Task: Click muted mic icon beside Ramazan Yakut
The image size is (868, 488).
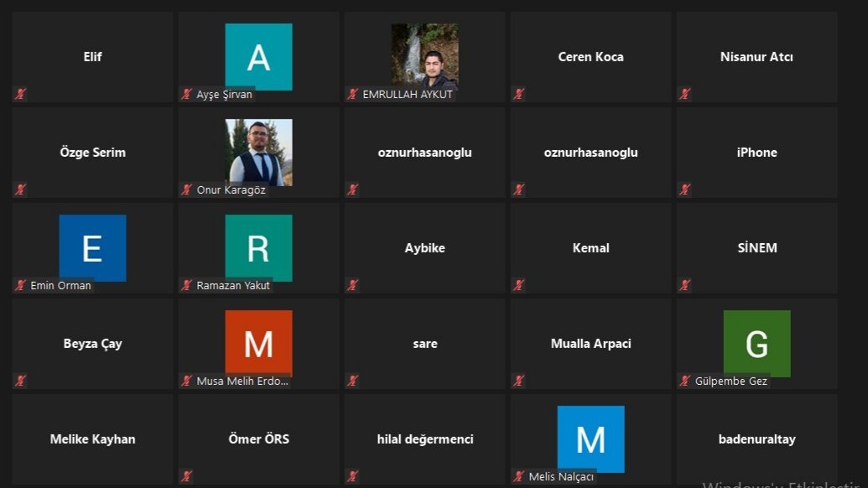Action: pos(186,285)
